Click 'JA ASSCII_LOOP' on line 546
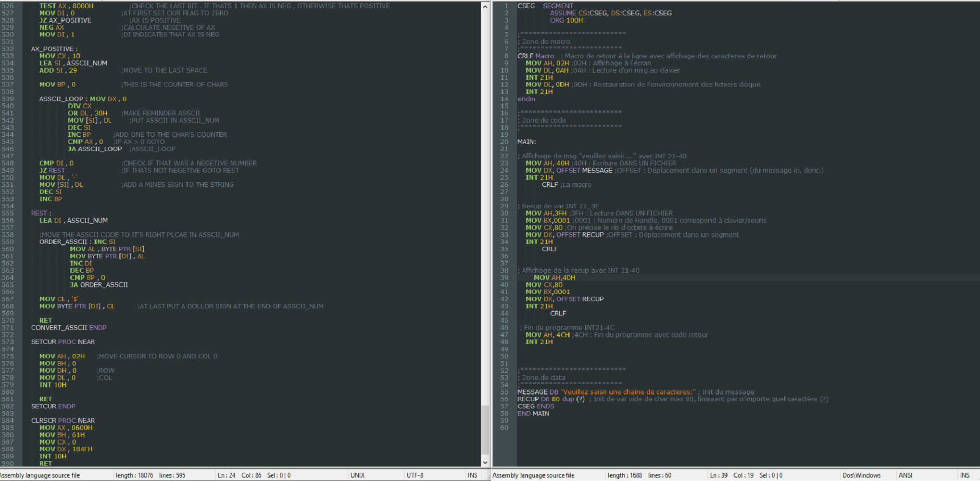This screenshot has height=481, width=980. (95, 149)
